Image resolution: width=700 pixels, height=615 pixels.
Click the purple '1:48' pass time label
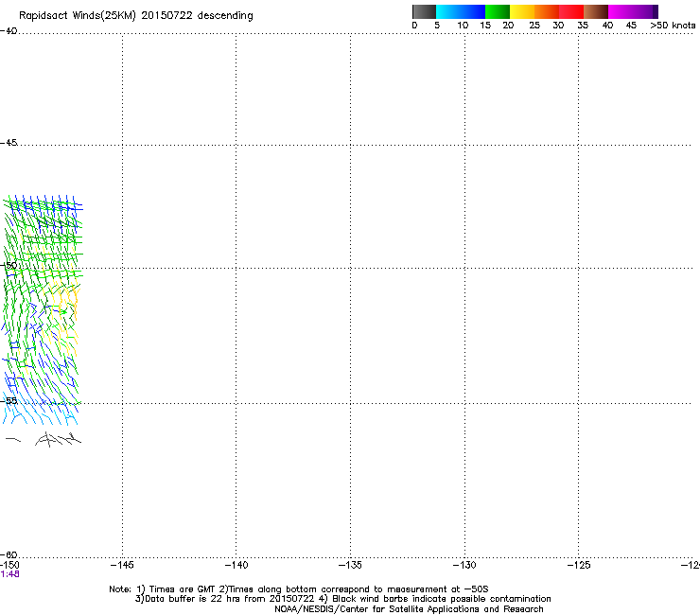click(x=9, y=574)
